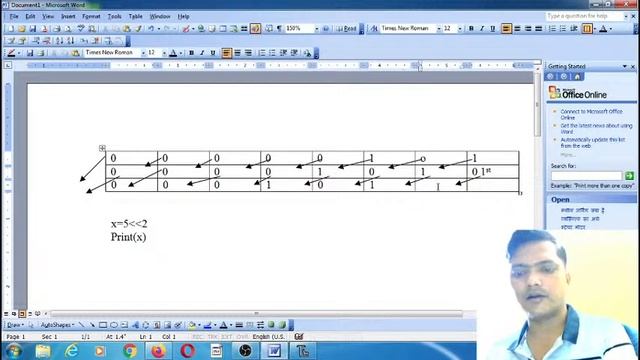
Task: Expand the top Times New Roman font dropdown
Action: pos(439,29)
